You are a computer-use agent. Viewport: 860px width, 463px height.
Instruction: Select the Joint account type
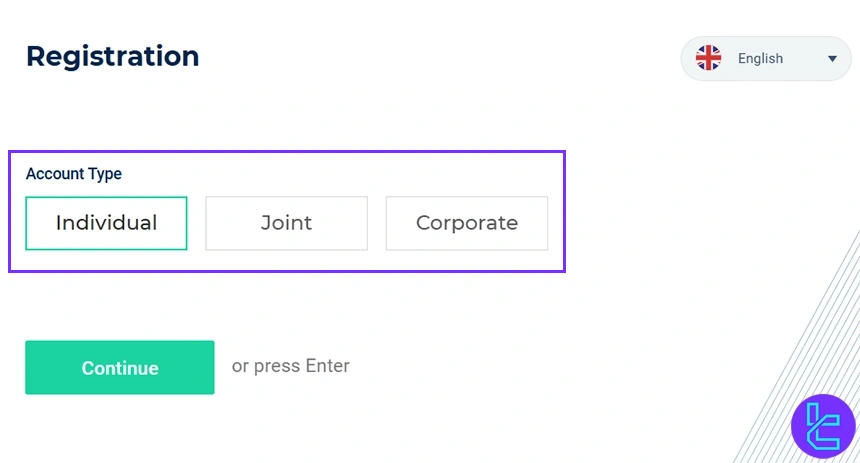(286, 223)
